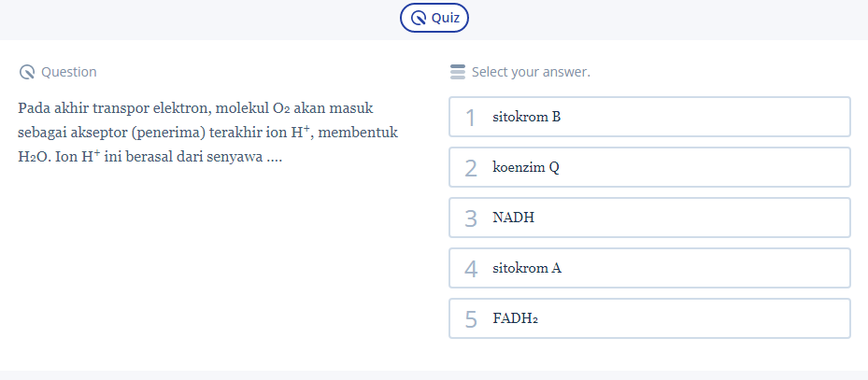Click the Quiz pill button
868x380 pixels.
(434, 18)
